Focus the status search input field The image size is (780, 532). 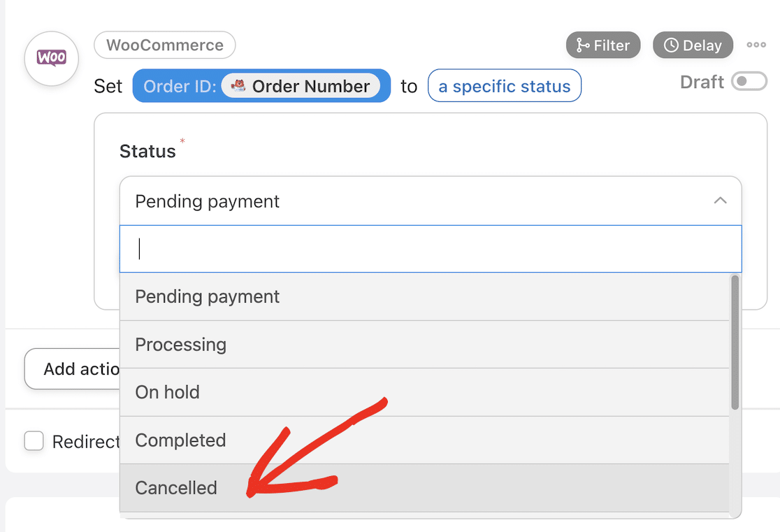pyautogui.click(x=431, y=249)
